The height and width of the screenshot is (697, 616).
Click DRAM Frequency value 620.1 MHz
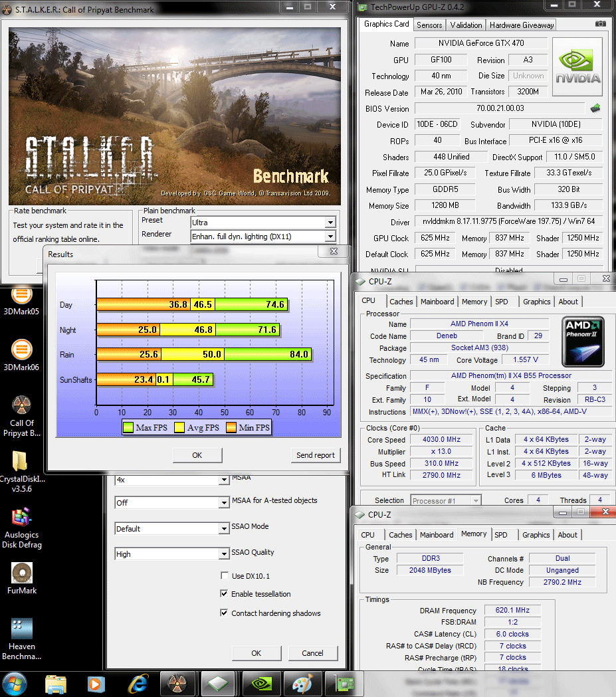pos(512,611)
